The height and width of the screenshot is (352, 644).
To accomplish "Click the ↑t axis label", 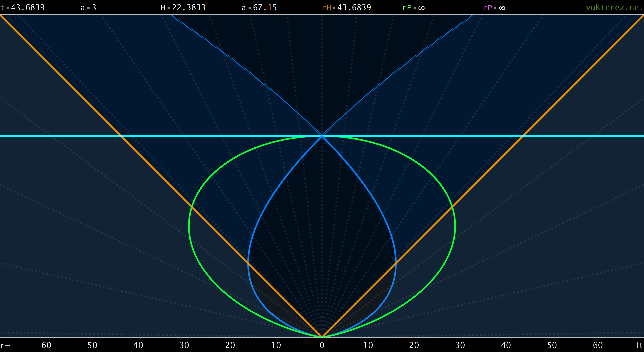I will point(639,345).
